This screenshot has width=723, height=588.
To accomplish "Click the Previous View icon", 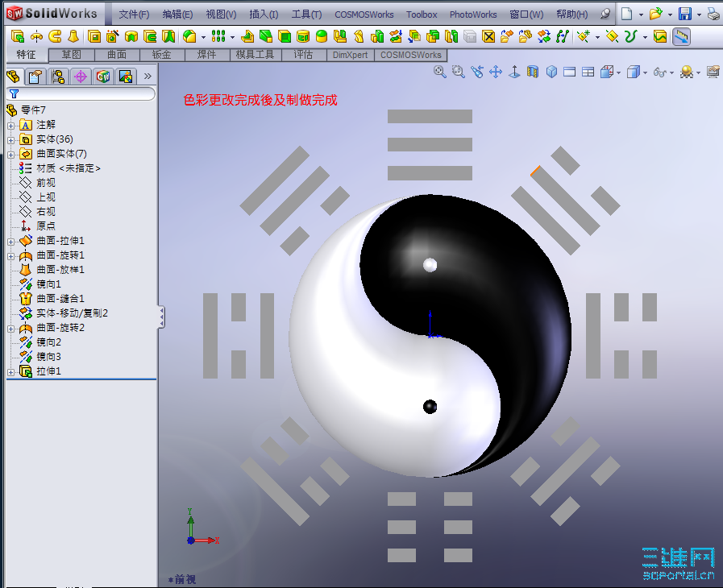I will pos(477,72).
